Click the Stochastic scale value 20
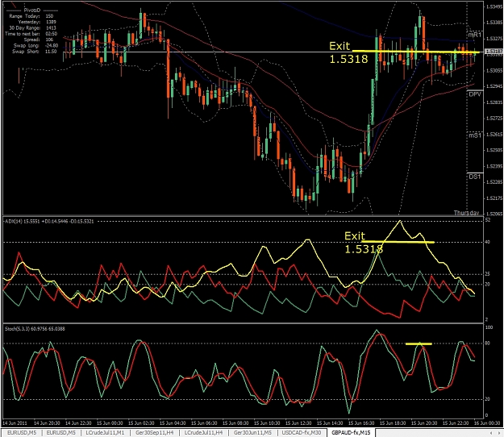504x437 pixels. (x=488, y=399)
